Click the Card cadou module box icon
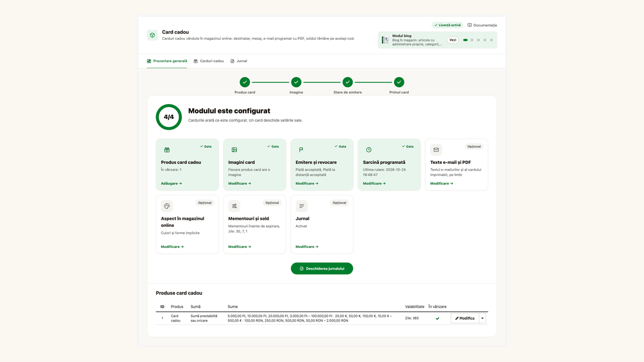This screenshot has width=644, height=362. tap(152, 35)
